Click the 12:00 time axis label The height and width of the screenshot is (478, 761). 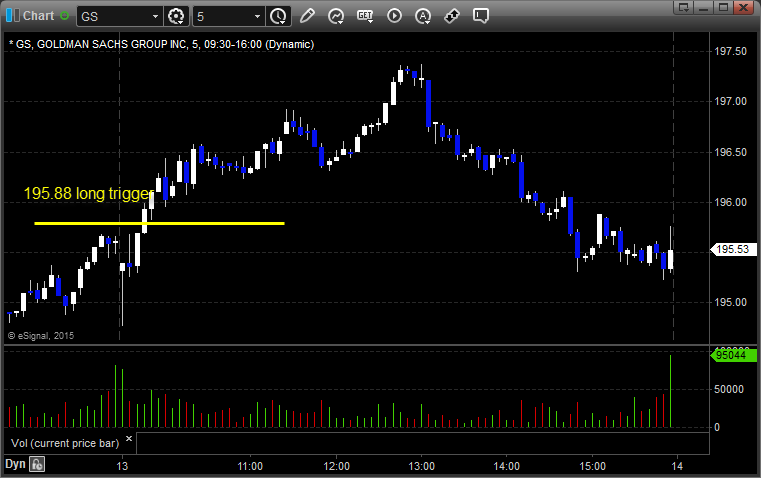click(336, 466)
